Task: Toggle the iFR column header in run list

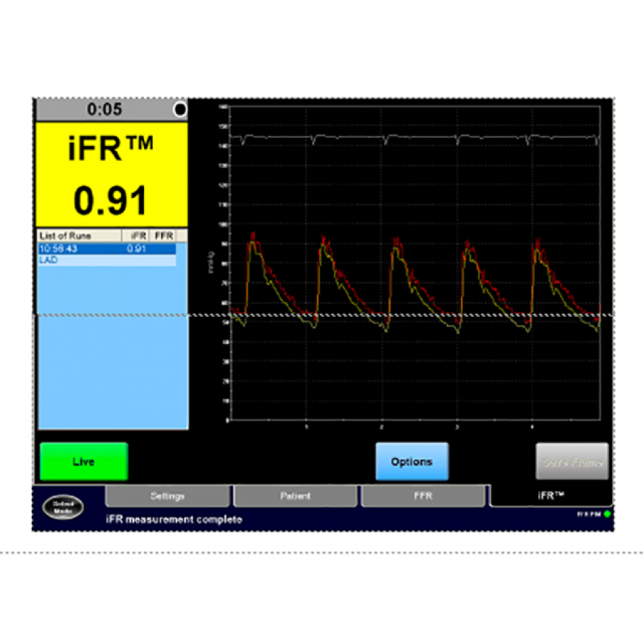Action: pyautogui.click(x=139, y=235)
